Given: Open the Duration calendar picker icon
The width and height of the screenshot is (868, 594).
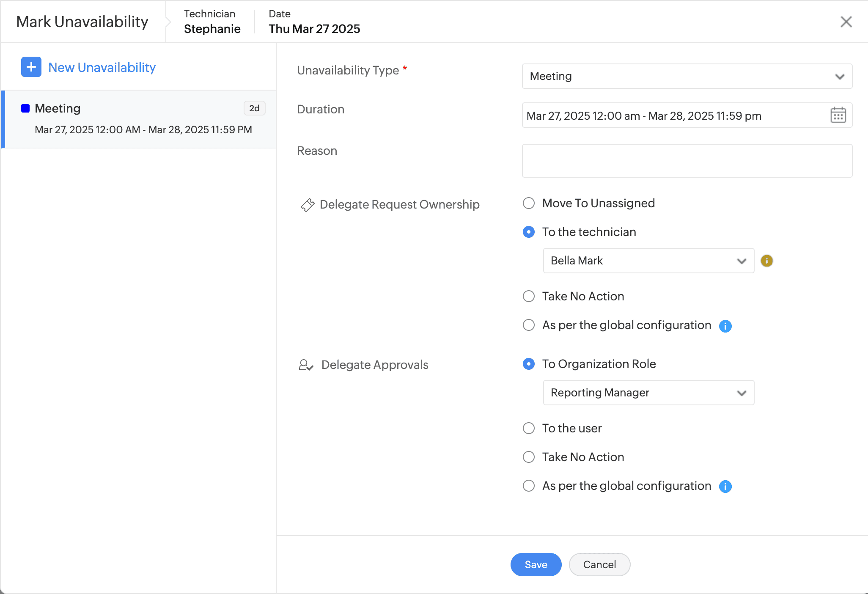Looking at the screenshot, I should (x=838, y=115).
